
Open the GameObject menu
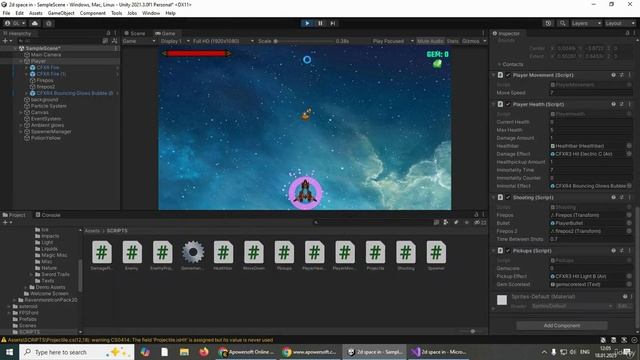pos(61,13)
